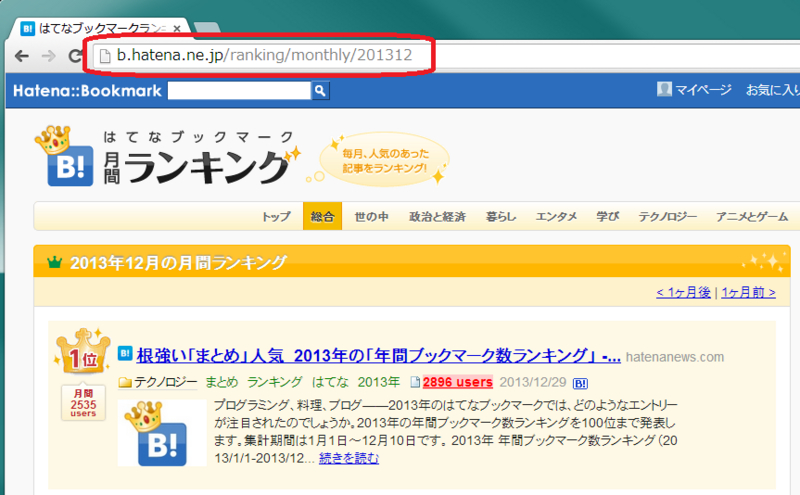Reload the page with the refresh icon

point(76,56)
